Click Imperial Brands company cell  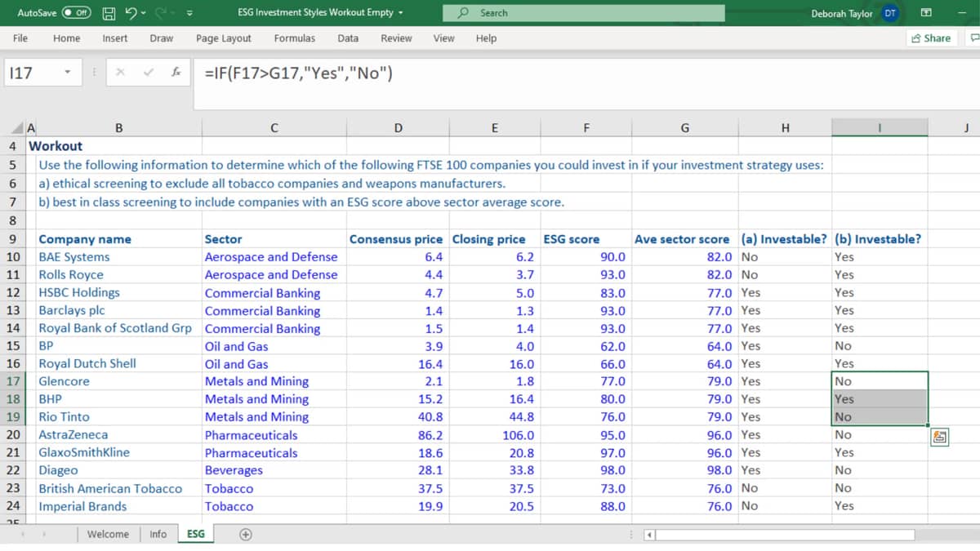119,506
